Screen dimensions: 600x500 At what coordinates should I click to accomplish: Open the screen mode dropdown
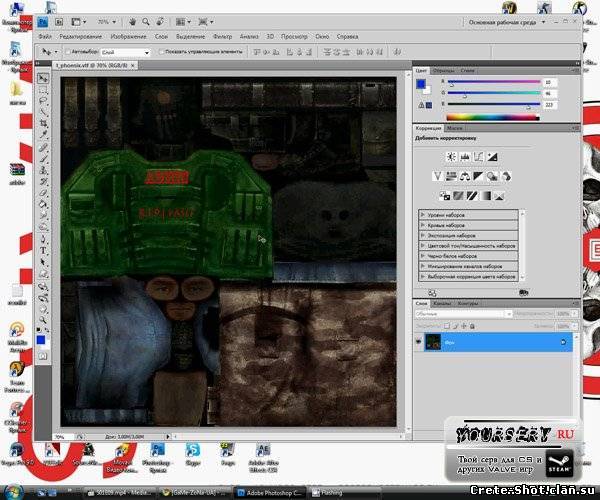[x=205, y=22]
